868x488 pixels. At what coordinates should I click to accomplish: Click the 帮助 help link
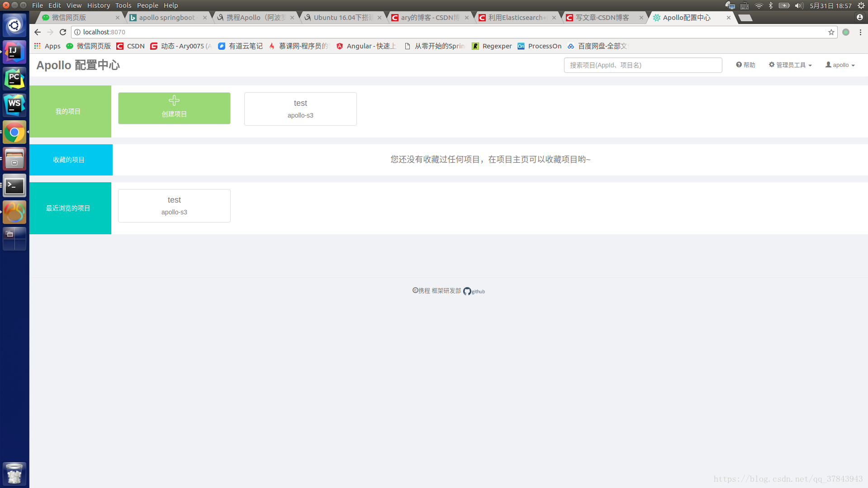[745, 65]
